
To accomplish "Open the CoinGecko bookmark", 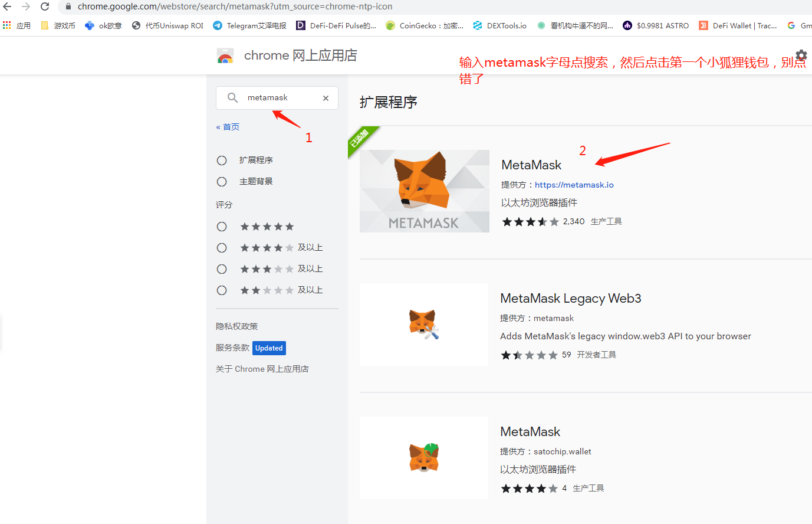I will (x=425, y=25).
